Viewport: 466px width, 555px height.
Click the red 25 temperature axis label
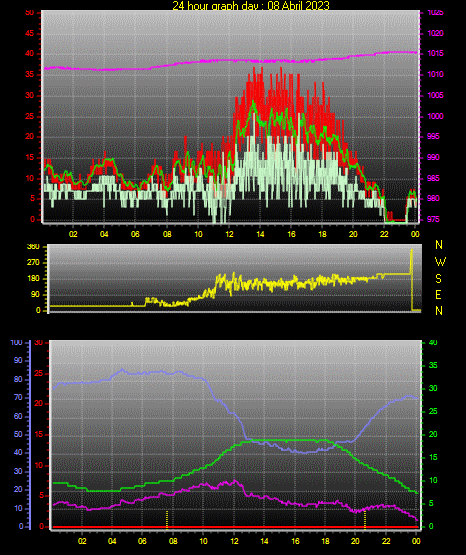[x=39, y=373]
